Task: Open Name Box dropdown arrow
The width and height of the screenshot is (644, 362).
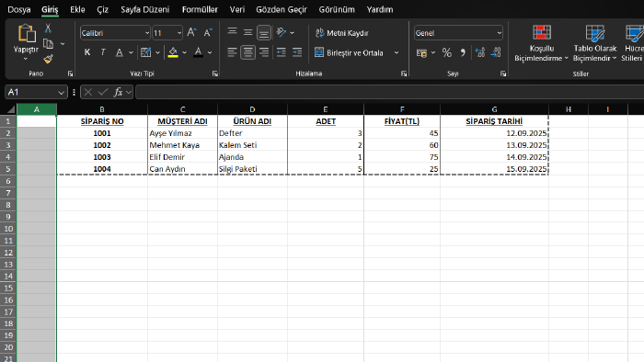Action: point(61,93)
